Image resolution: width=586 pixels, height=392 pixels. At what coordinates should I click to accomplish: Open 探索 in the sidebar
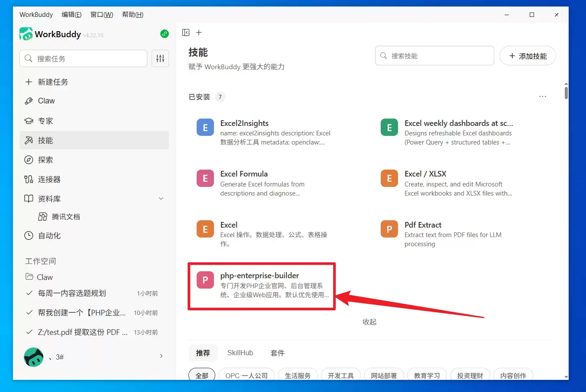[94, 160]
